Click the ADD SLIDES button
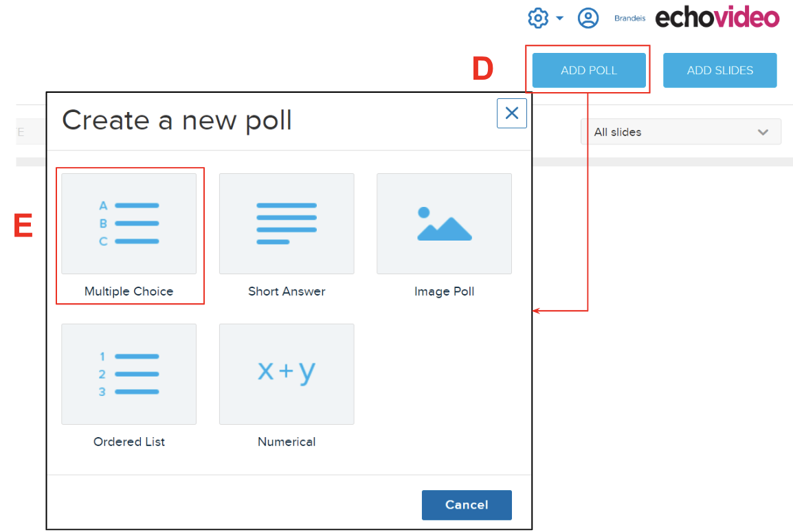 click(719, 70)
